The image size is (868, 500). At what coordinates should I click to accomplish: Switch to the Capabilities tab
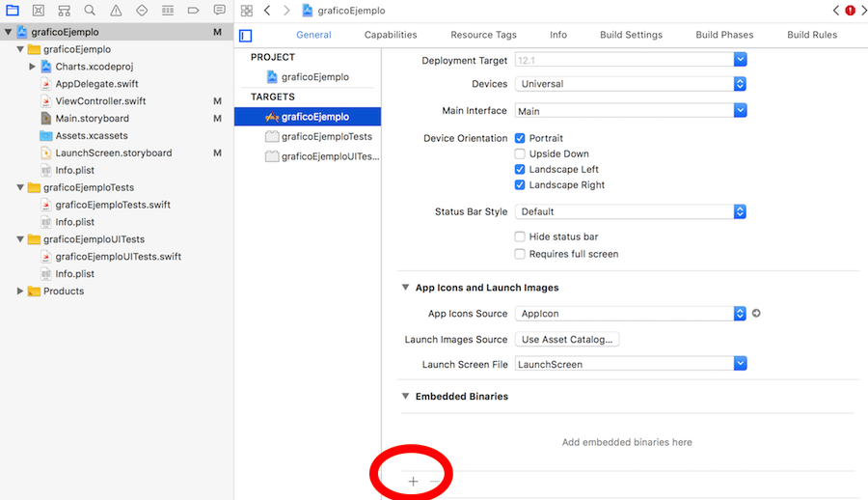(x=391, y=35)
